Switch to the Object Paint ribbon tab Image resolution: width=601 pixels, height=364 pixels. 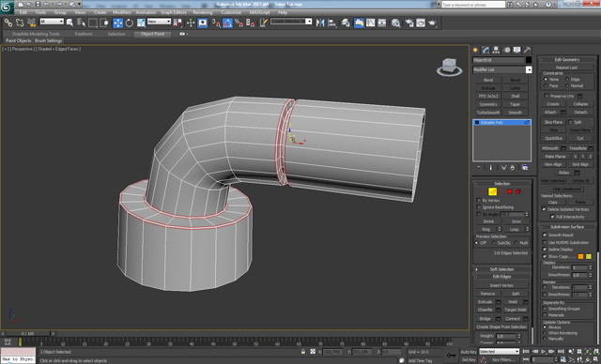(x=152, y=34)
